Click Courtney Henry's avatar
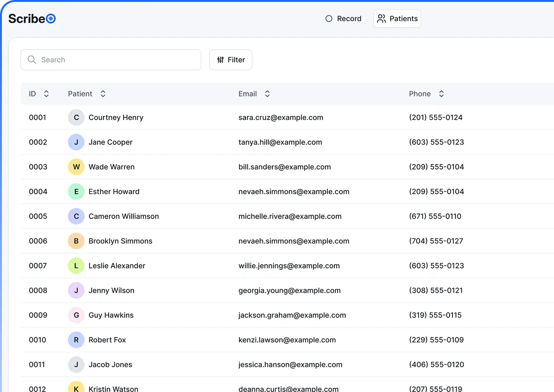 click(76, 118)
